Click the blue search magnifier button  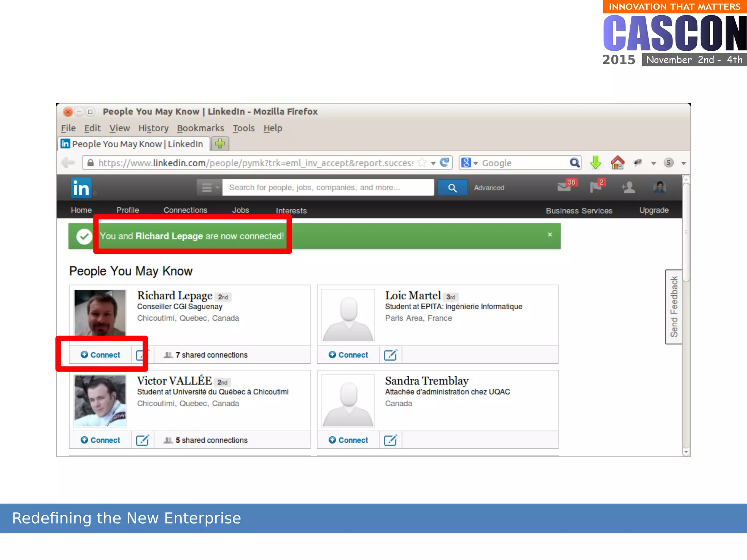452,188
